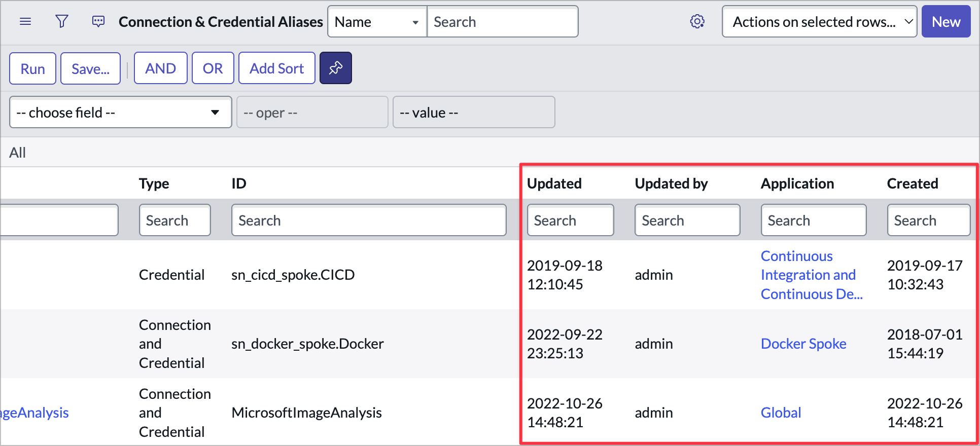Open the Global application link
The width and height of the screenshot is (980, 446).
(x=781, y=413)
